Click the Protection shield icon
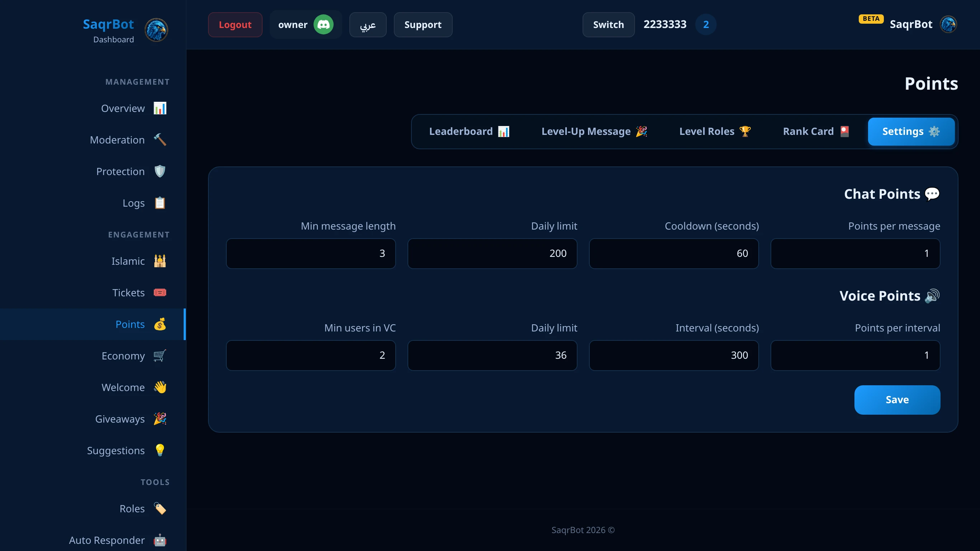980x551 pixels. click(160, 171)
